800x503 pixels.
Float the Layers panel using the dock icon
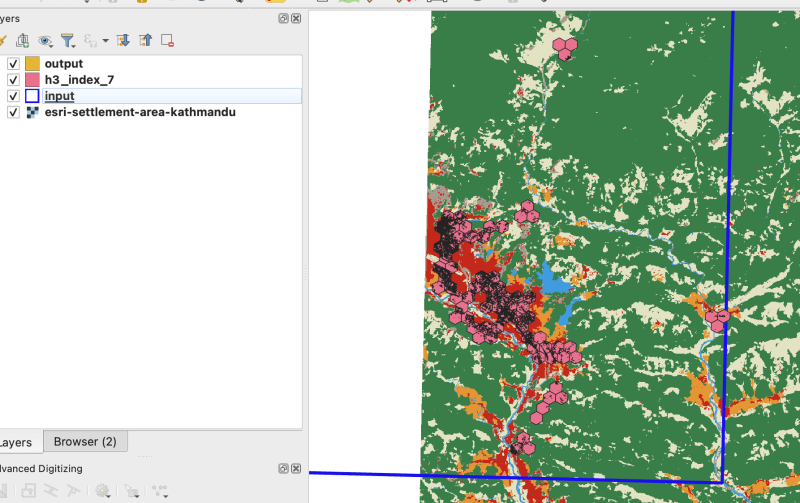point(284,19)
